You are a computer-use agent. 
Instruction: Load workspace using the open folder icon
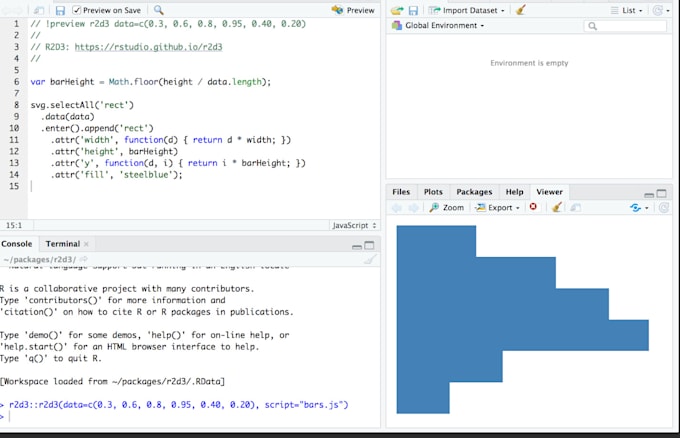[x=397, y=10]
